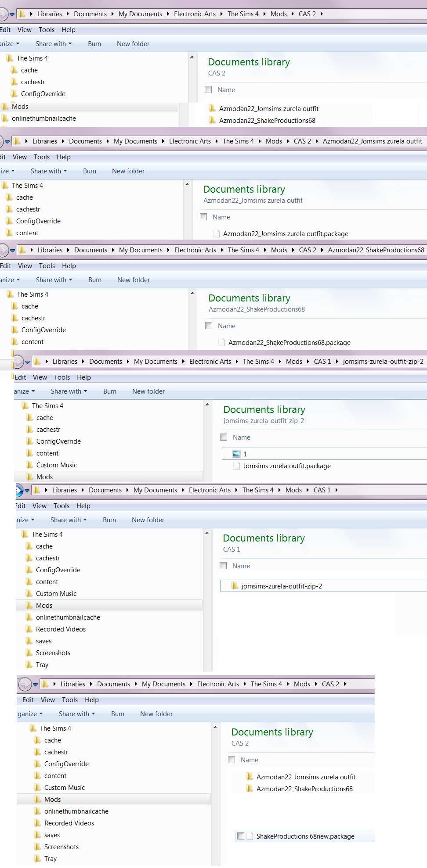
Task: Toggle select-all checkbox in jomsims-zurela-outfit-zip-2 library
Action: (224, 437)
